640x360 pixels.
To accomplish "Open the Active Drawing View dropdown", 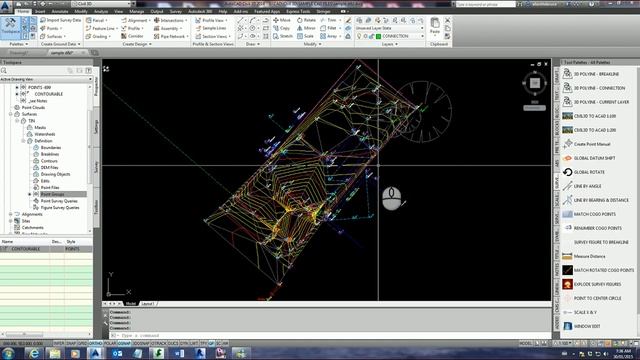I will point(46,79).
